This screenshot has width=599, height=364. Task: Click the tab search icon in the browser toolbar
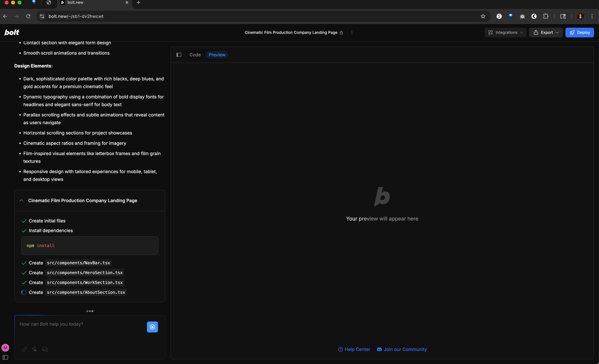pos(563,16)
